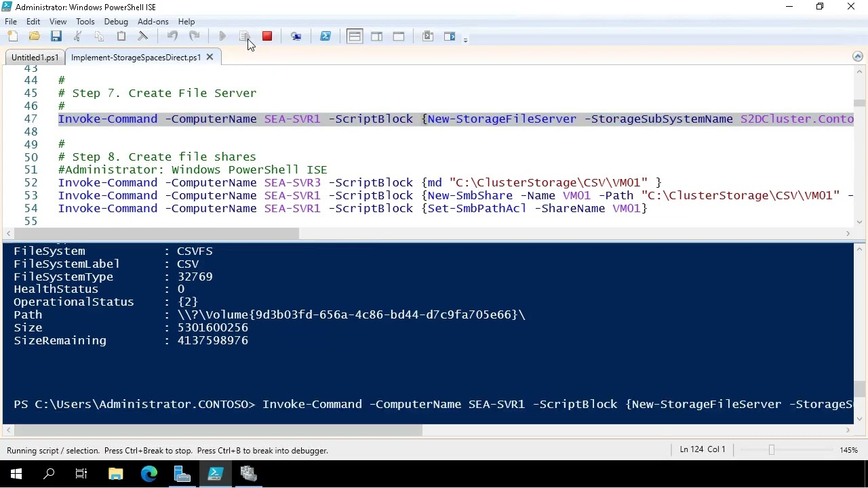This screenshot has height=488, width=868.
Task: Stop the operation with the red square icon
Action: click(267, 37)
